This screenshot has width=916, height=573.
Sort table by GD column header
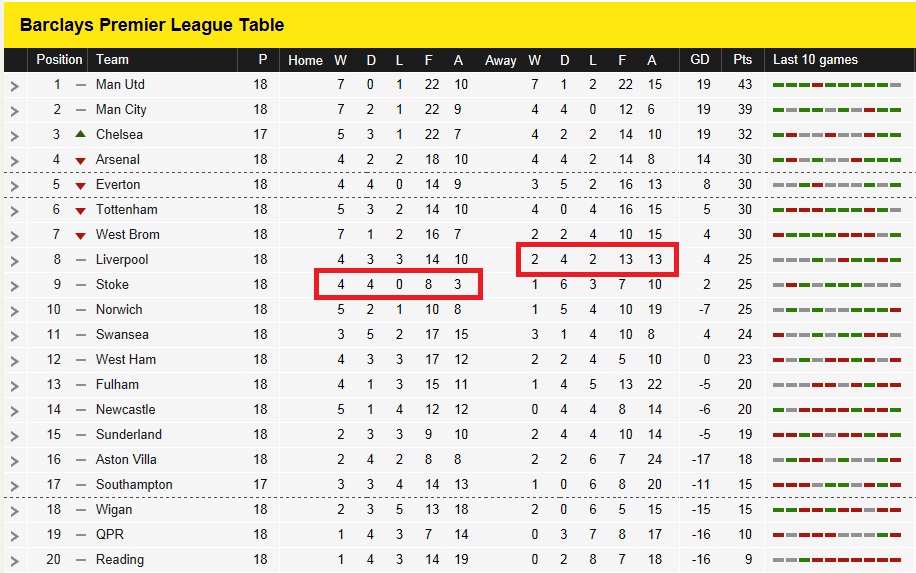coord(699,60)
